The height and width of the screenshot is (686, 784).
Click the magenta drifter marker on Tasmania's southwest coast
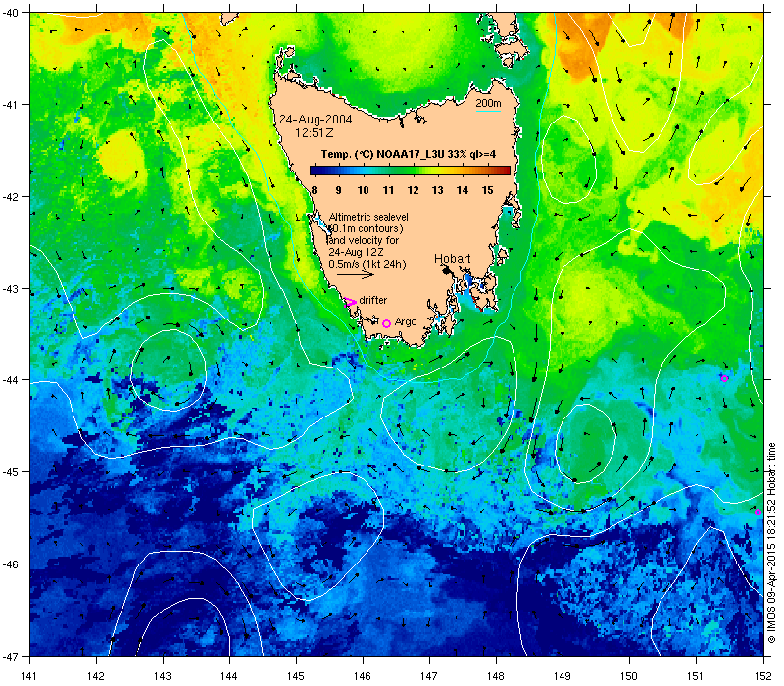click(350, 302)
